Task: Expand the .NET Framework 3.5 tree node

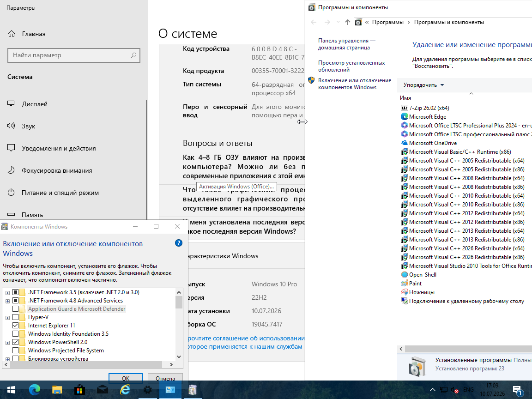Action: point(7,292)
